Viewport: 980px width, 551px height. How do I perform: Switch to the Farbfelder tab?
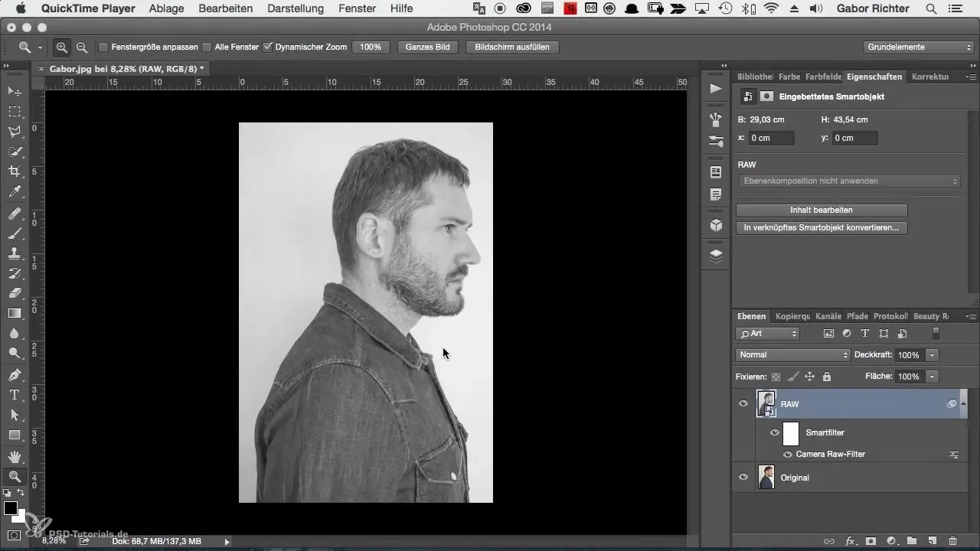pos(823,77)
